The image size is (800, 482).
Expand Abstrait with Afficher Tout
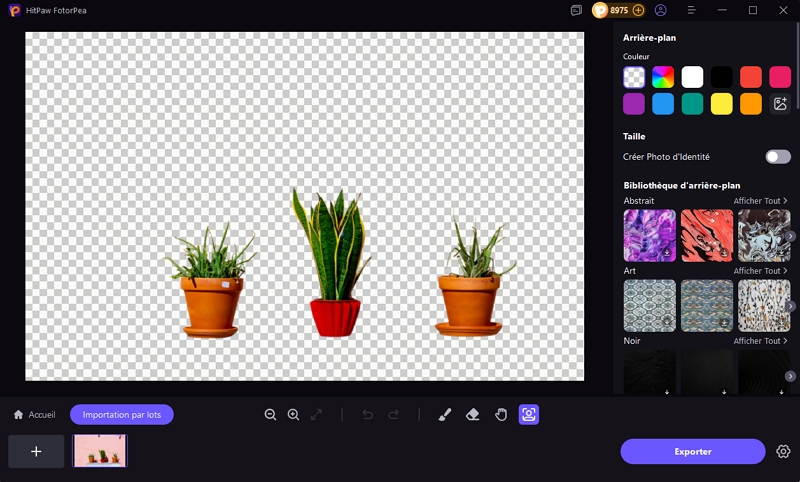click(761, 201)
